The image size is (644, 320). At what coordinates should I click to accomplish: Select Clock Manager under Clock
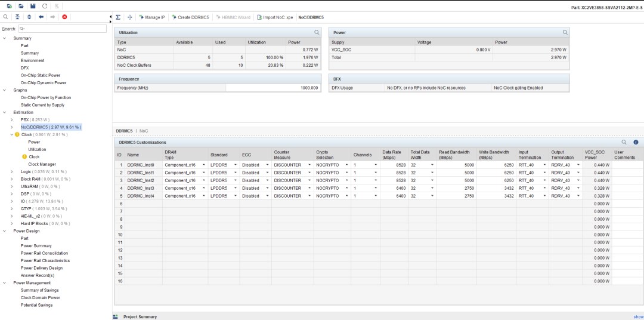(x=42, y=164)
